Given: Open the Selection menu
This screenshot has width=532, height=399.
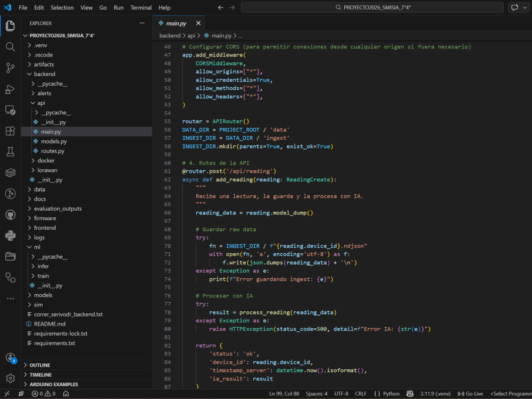Looking at the screenshot, I should click(62, 7).
